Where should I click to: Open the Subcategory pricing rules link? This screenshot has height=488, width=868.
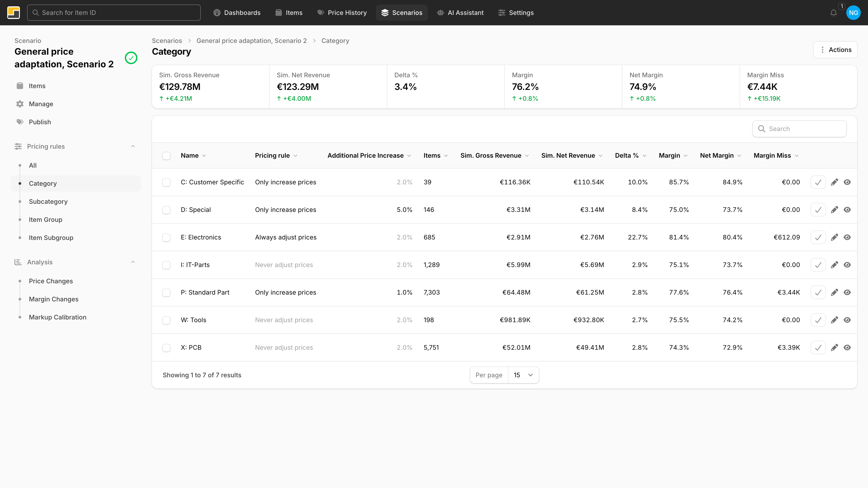[48, 201]
